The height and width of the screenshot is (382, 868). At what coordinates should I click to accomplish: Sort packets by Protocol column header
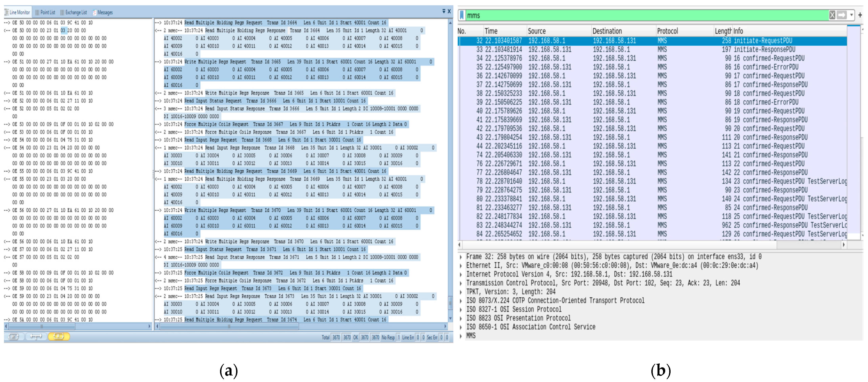click(x=667, y=31)
